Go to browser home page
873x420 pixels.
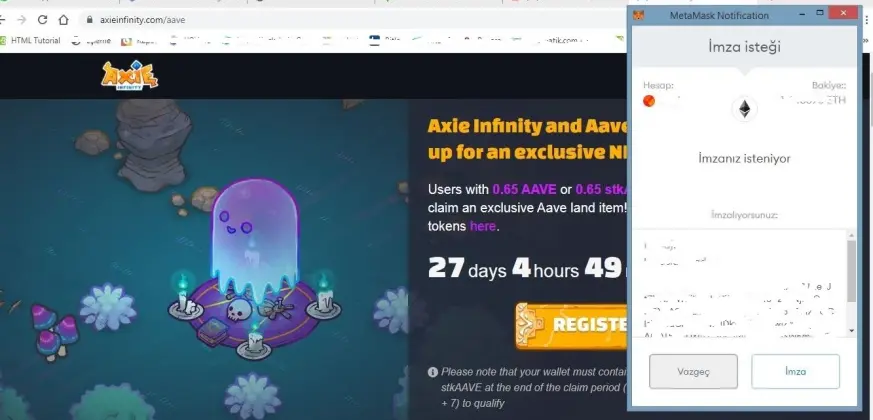click(x=63, y=19)
